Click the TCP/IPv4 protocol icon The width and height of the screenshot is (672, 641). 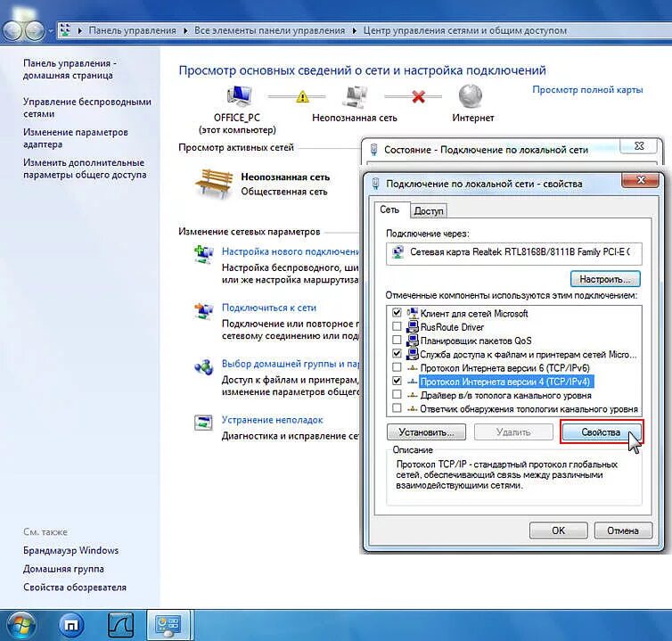pos(413,382)
